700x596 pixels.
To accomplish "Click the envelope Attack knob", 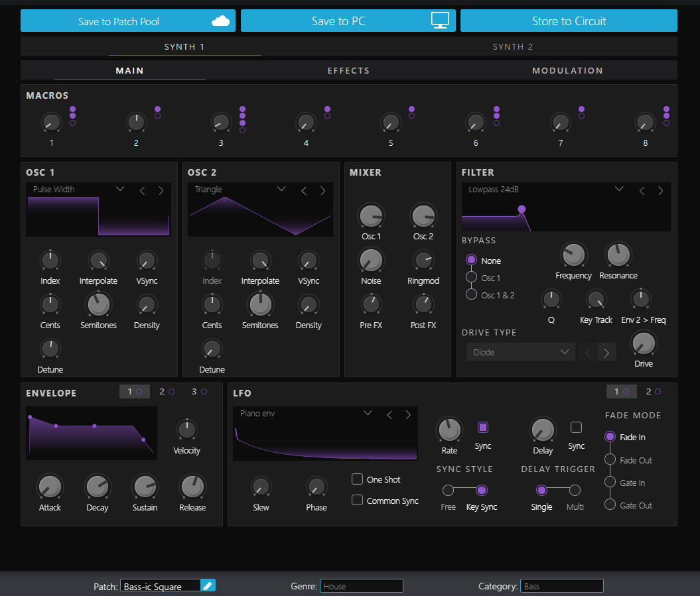I will tap(50, 487).
